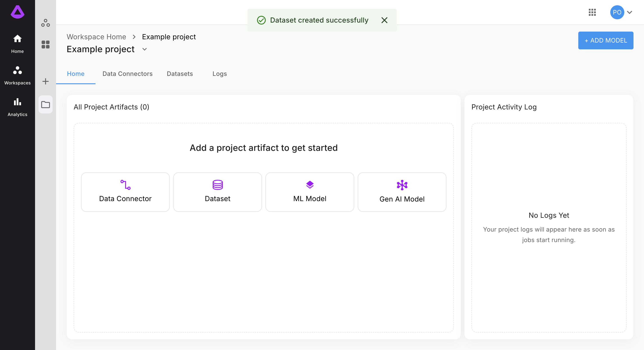The image size is (644, 350).
Task: Add a Dataset artifact card
Action: tap(218, 192)
